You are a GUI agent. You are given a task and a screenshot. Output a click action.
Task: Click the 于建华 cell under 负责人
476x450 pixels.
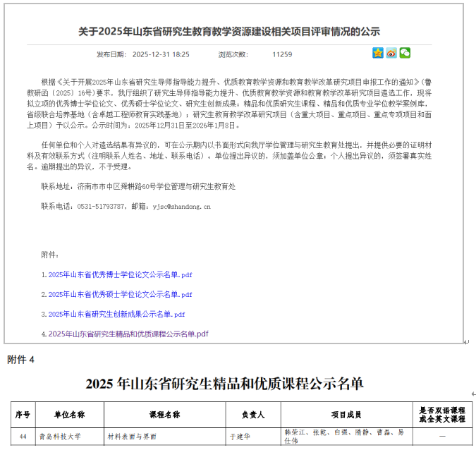click(x=241, y=437)
